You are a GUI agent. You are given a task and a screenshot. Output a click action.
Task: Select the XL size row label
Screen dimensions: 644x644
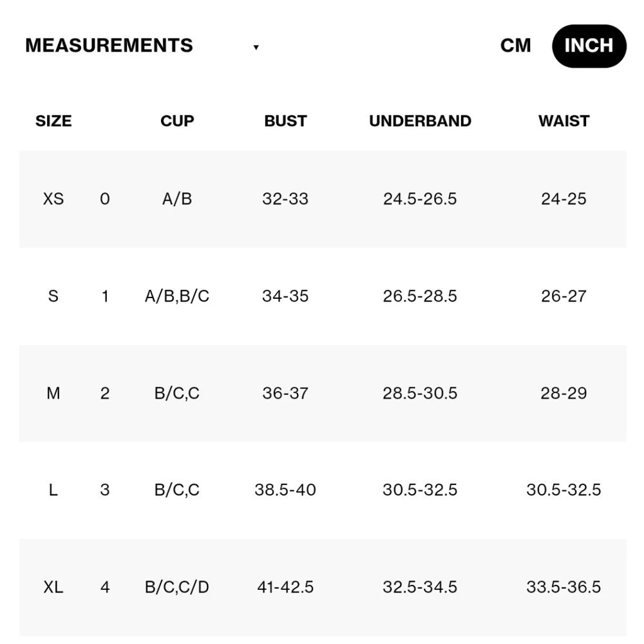pyautogui.click(x=53, y=587)
